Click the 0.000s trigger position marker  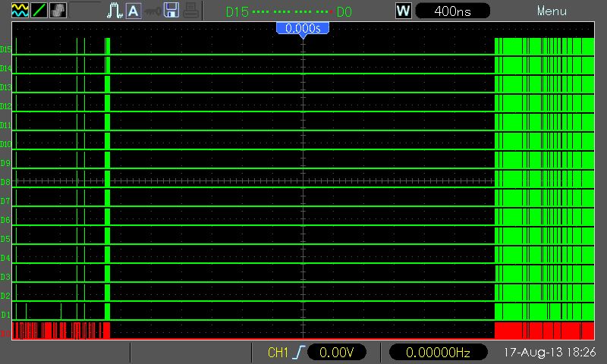pyautogui.click(x=303, y=28)
